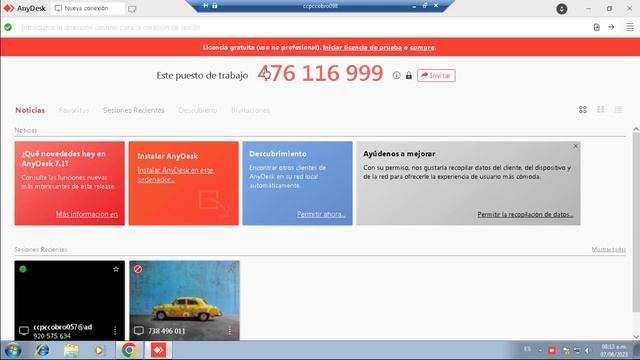The height and width of the screenshot is (360, 640).
Task: Click the AnyDesk icon in the taskbar
Action: click(158, 350)
